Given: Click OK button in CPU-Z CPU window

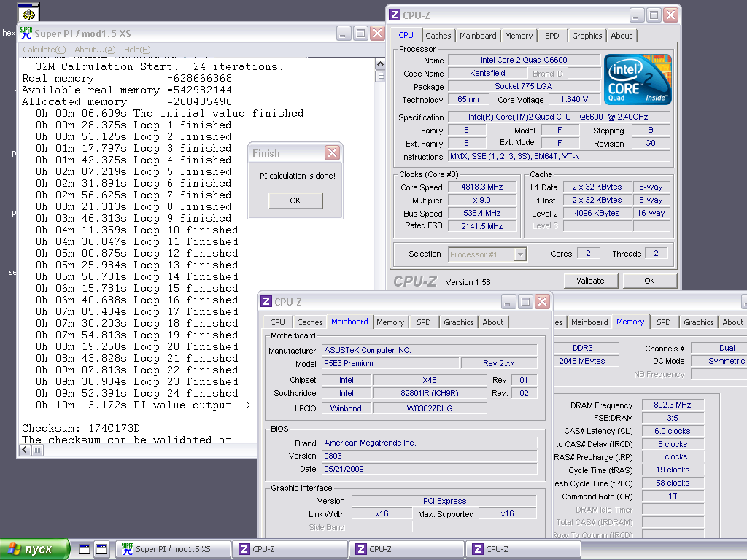Looking at the screenshot, I should (649, 281).
